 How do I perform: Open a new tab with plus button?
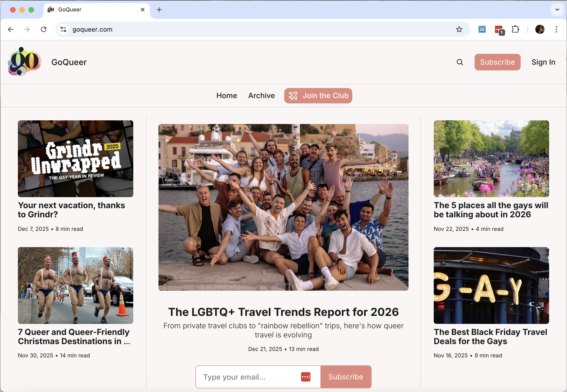[x=159, y=10]
